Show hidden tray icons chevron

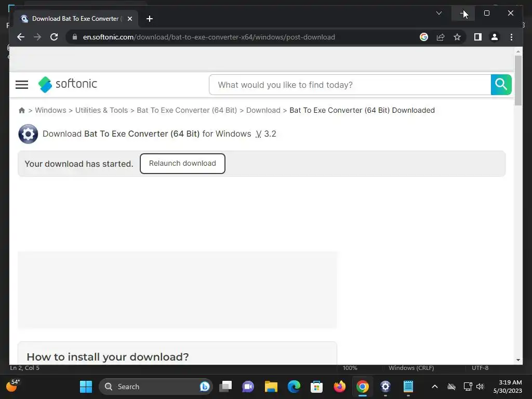click(435, 387)
